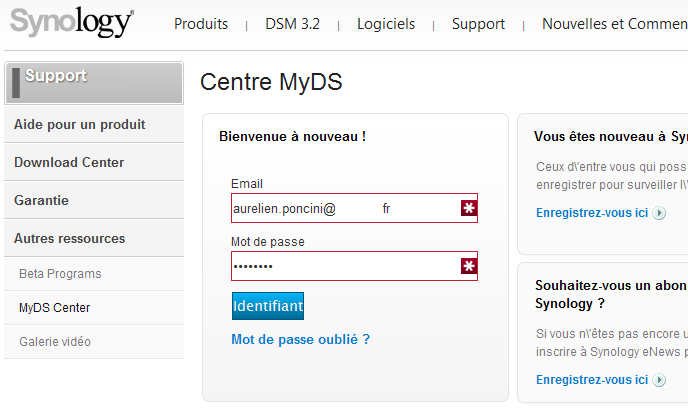
Task: Open Beta Programs sidebar link
Action: pos(60,273)
